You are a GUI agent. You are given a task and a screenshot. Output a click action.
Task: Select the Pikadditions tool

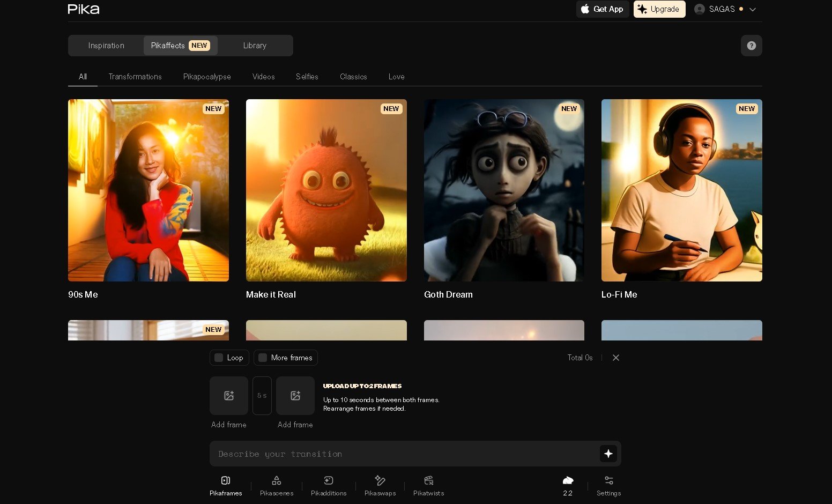click(x=329, y=485)
